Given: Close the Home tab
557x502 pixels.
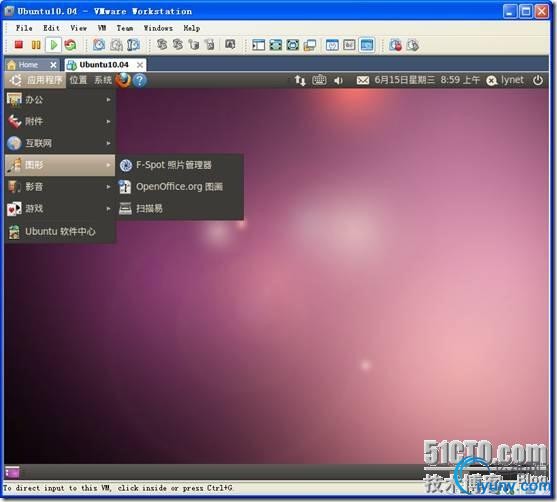Looking at the screenshot, I should (53, 65).
